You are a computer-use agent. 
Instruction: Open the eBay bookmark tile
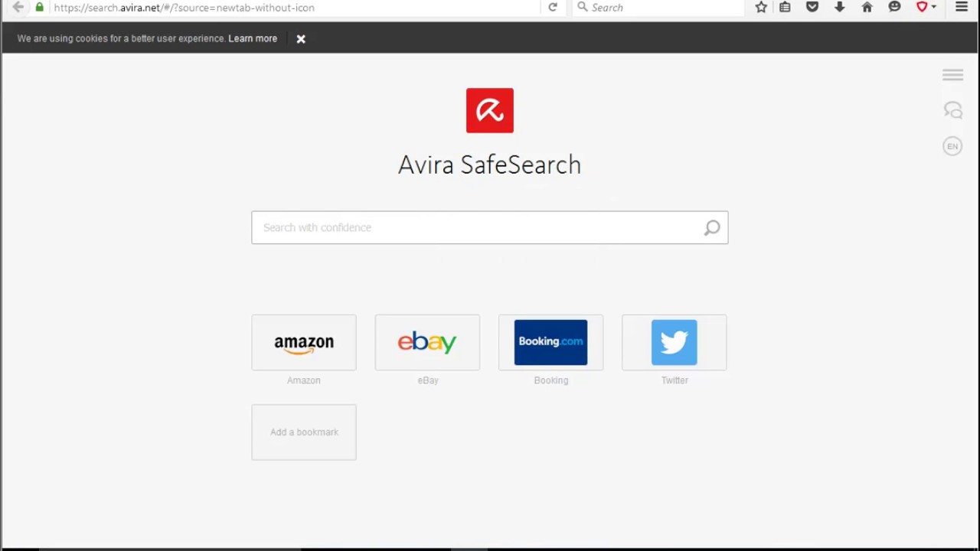coord(427,342)
